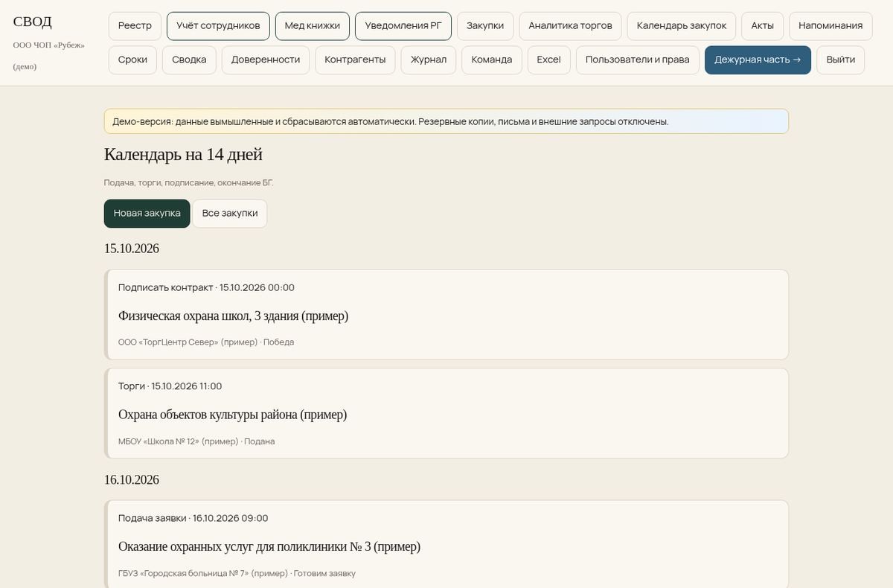Open Пользователи и права settings
Image resolution: width=893 pixels, height=588 pixels.
click(x=638, y=60)
